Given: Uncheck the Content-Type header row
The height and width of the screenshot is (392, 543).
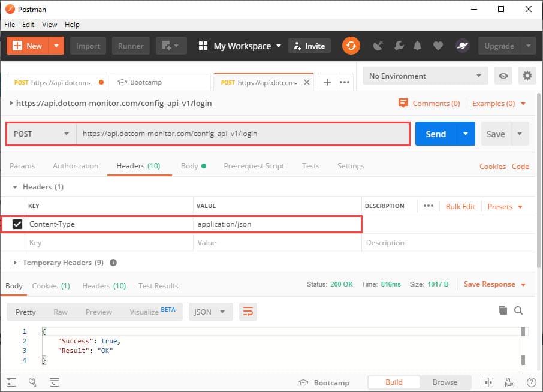Looking at the screenshot, I should pos(17,224).
